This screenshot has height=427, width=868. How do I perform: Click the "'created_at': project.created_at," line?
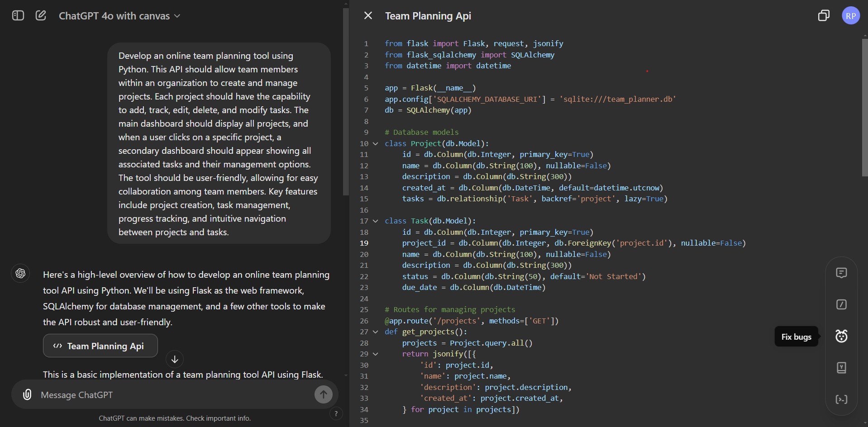coord(491,398)
